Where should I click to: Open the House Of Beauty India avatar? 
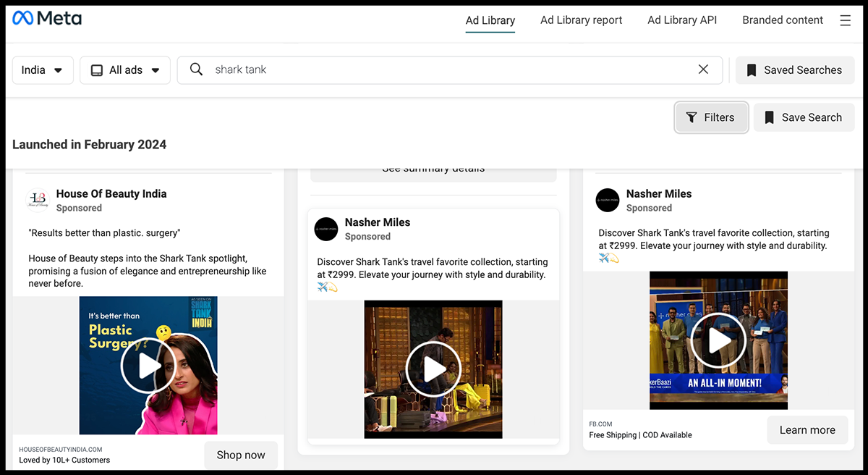[x=37, y=201]
